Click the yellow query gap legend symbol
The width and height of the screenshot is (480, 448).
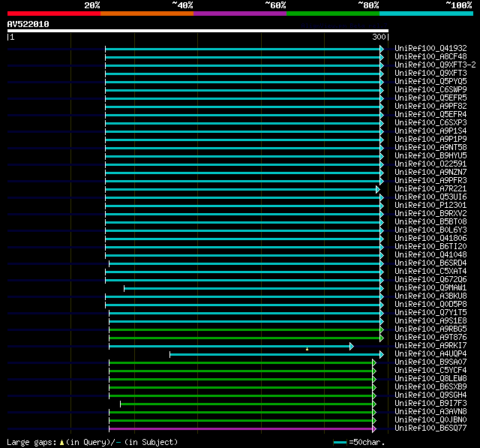coord(61,443)
